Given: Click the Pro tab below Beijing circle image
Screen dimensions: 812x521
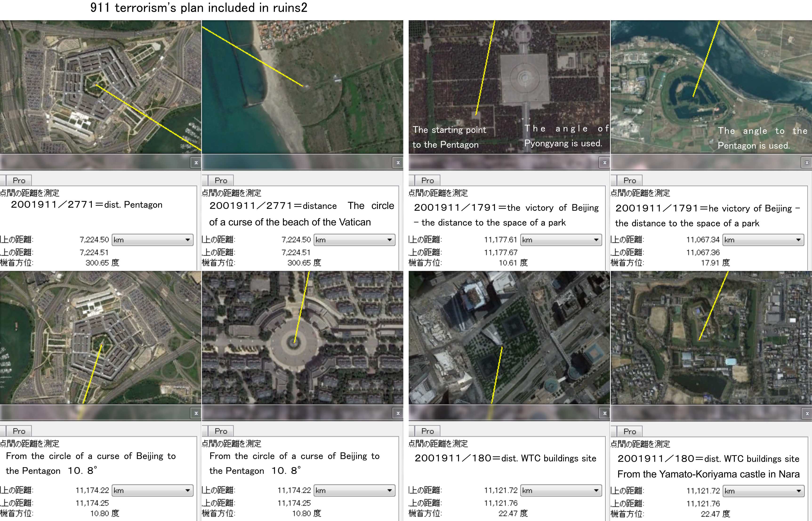Looking at the screenshot, I should point(221,431).
